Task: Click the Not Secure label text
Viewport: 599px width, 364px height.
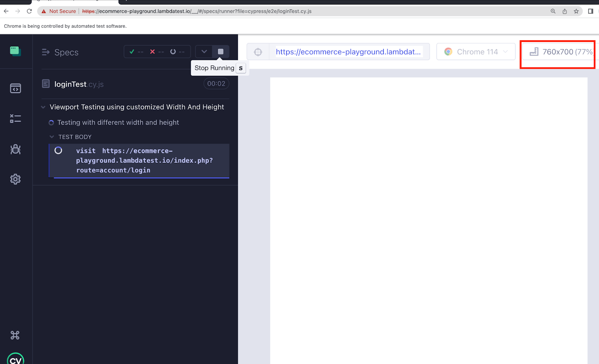Action: tap(63, 11)
